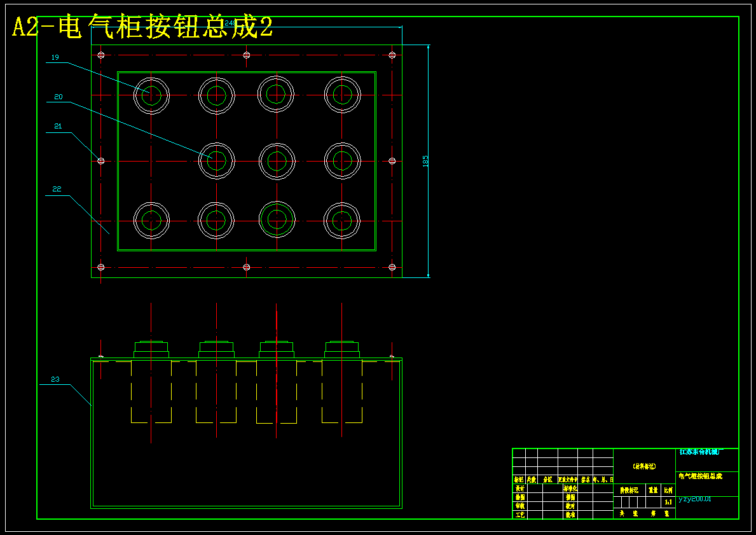Viewport: 756px width, 535px height.
Task: Click the 更改文件号 column header
Action: pos(568,480)
